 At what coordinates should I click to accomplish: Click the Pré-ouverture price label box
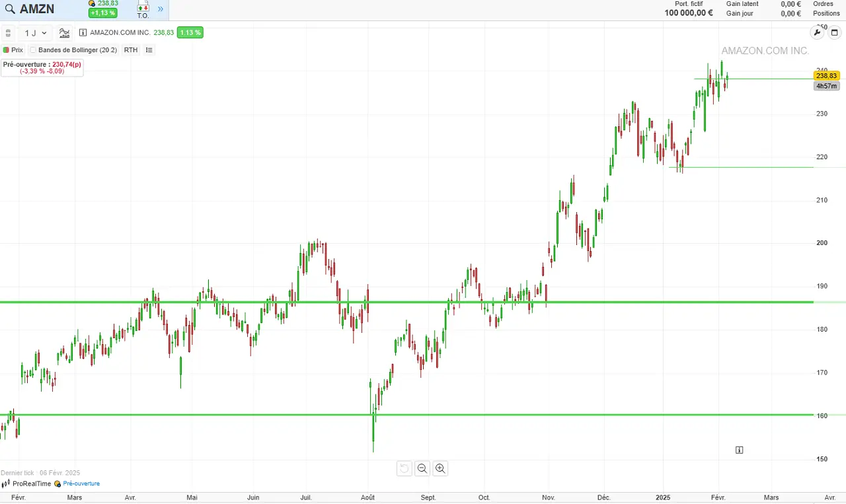42,67
